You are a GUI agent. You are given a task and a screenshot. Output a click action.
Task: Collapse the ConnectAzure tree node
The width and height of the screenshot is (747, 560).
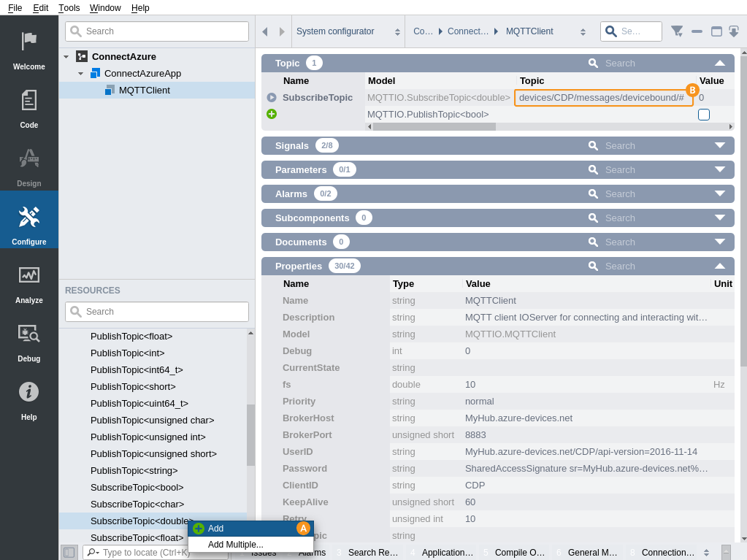[x=66, y=57]
